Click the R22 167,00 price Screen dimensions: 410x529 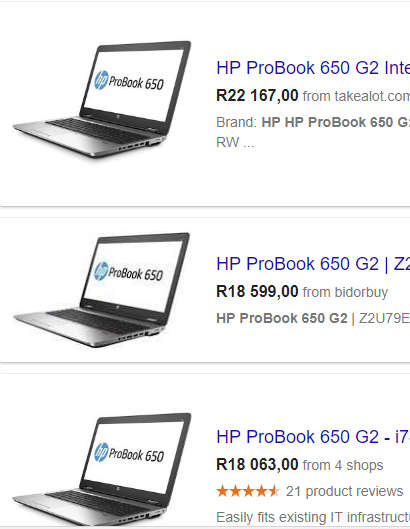257,95
